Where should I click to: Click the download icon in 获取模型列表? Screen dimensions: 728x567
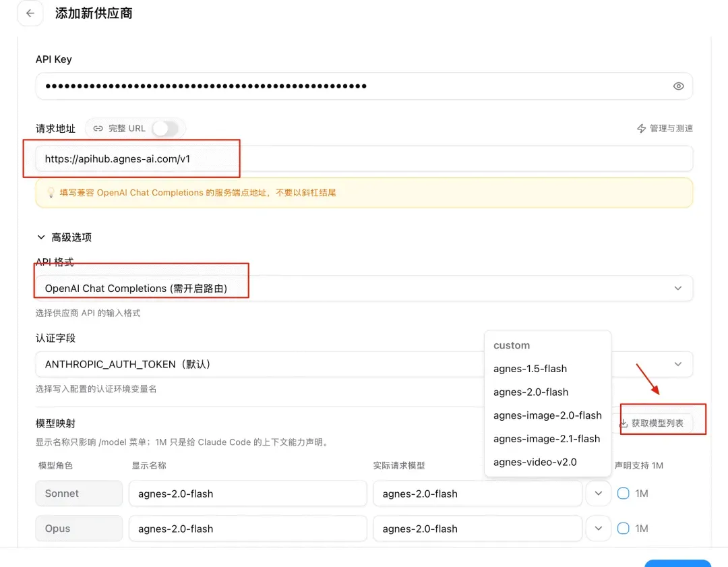coord(624,423)
